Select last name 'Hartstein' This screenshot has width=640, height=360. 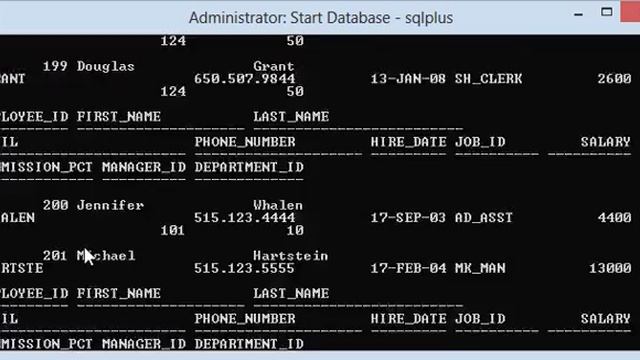291,256
